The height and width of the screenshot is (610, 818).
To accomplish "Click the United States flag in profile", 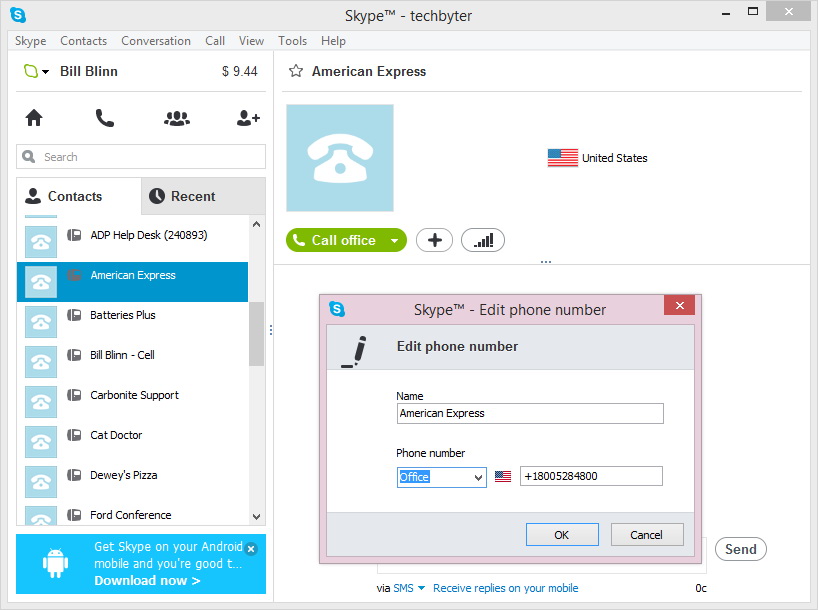I will coord(562,158).
